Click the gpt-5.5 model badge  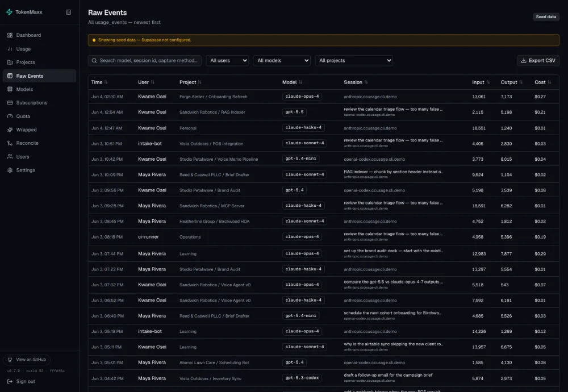(294, 112)
